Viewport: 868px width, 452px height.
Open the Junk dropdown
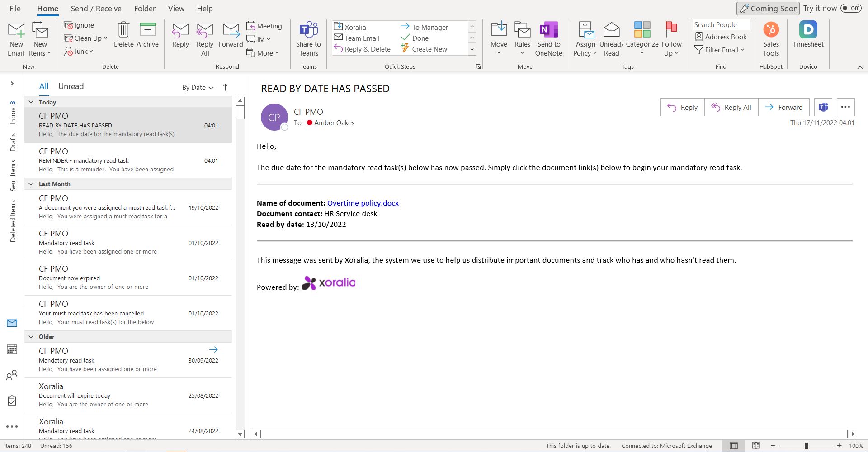coord(79,52)
